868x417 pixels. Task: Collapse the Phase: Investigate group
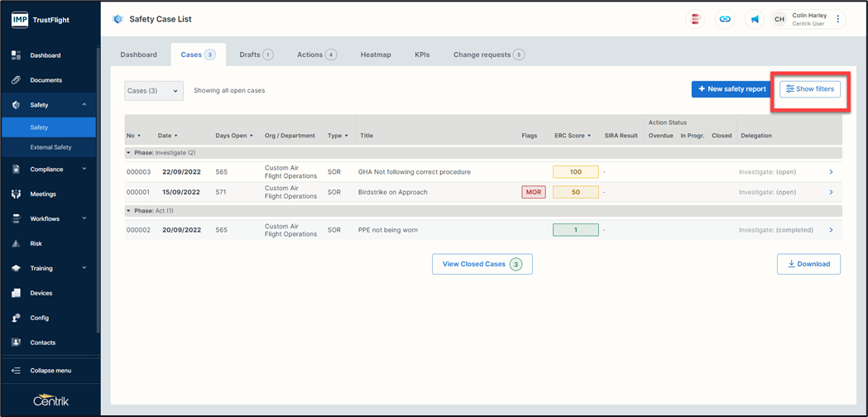tap(128, 153)
